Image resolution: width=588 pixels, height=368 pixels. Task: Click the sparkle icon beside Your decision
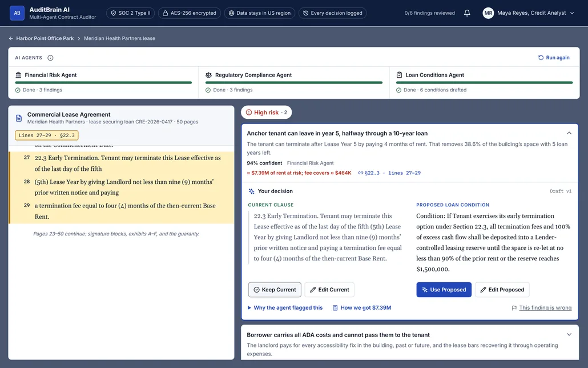252,191
